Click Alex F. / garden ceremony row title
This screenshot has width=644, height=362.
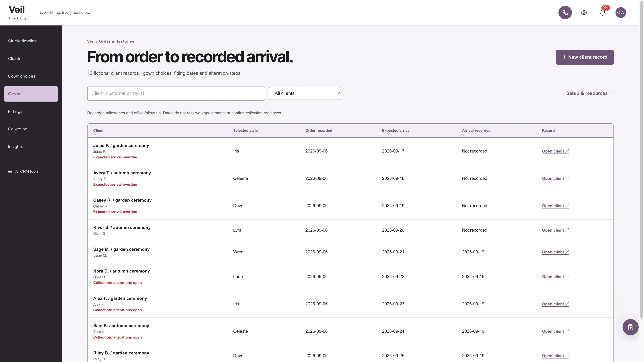pos(120,298)
